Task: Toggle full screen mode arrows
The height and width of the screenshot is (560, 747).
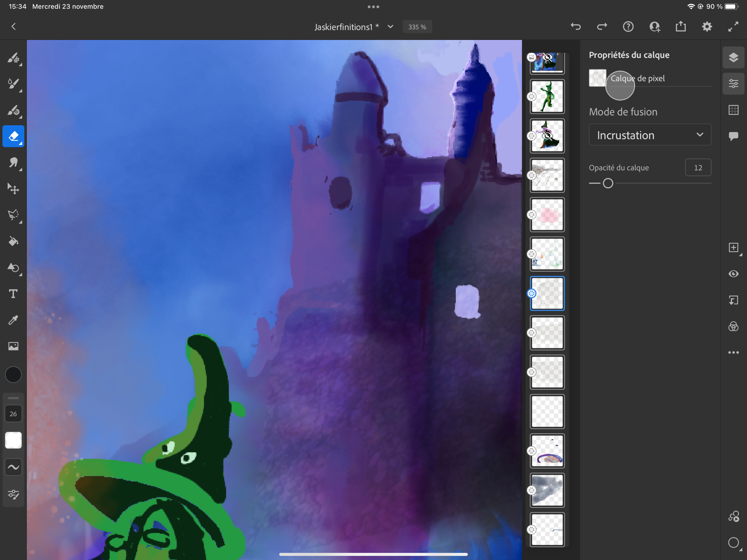Action: (x=733, y=27)
